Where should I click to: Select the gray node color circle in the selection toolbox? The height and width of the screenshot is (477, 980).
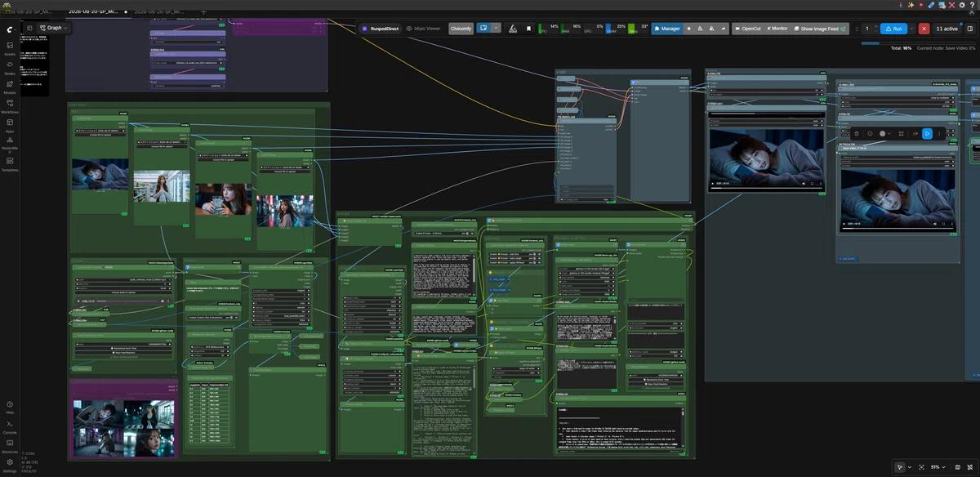pos(882,133)
